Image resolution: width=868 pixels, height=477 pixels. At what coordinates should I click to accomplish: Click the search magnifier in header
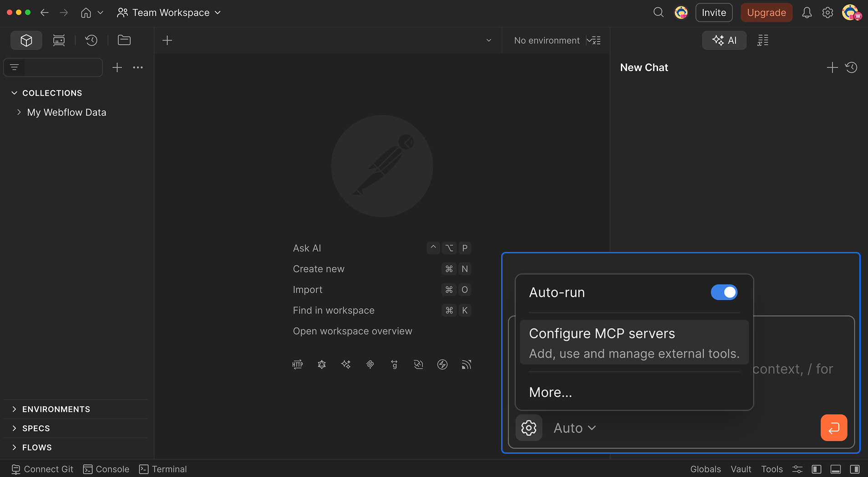[658, 12]
